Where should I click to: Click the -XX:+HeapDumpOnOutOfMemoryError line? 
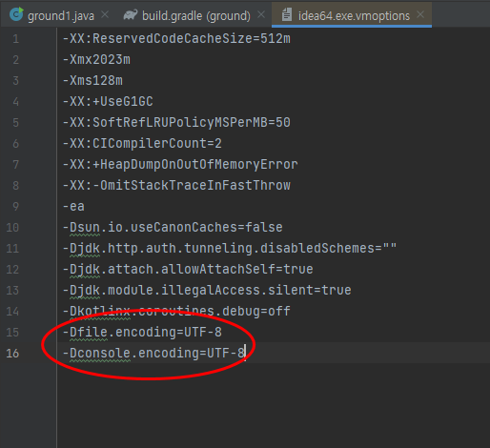click(180, 165)
